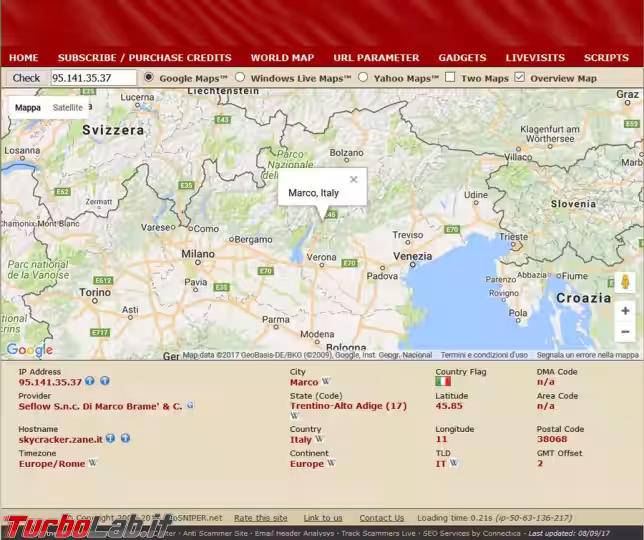
Task: Click the Milano label on the map
Action: pos(198,254)
